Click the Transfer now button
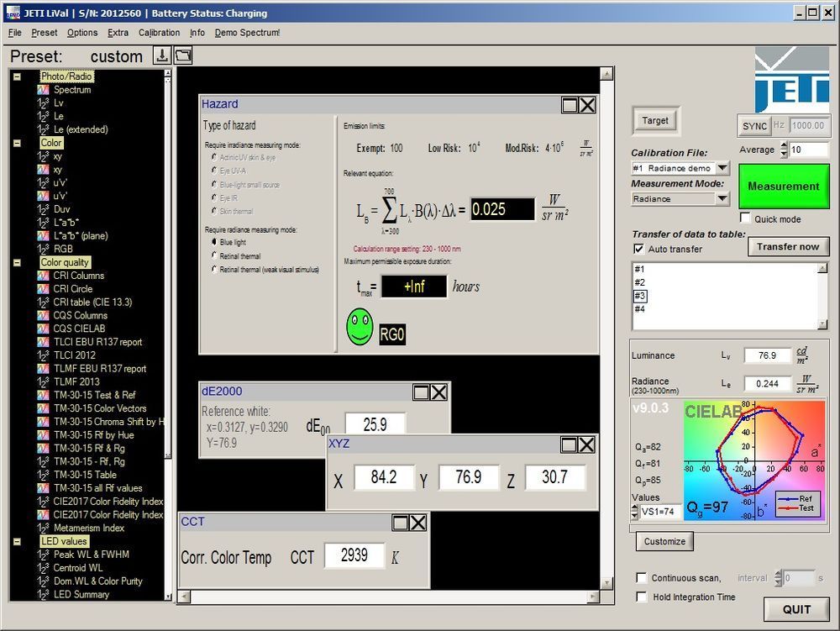 (x=787, y=247)
